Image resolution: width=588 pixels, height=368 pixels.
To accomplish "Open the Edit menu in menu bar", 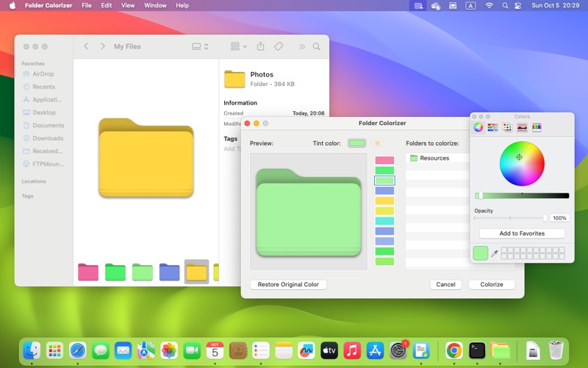I will coord(107,5).
